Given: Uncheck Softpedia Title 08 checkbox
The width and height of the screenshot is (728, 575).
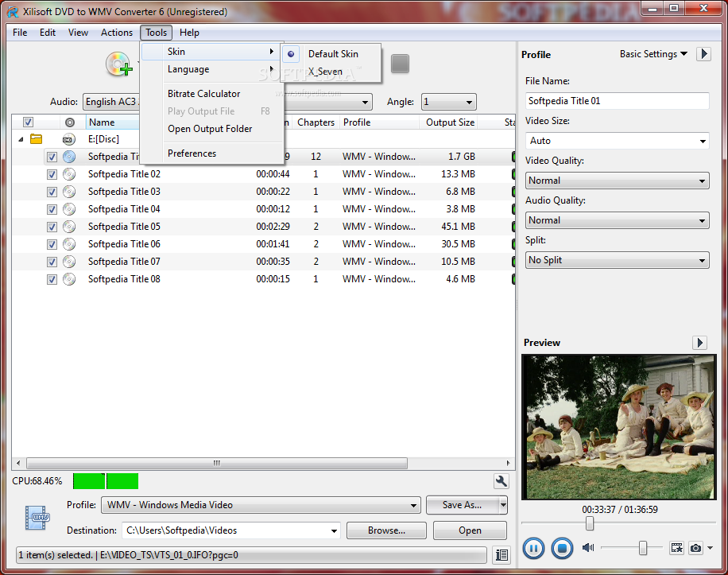Looking at the screenshot, I should [x=52, y=280].
